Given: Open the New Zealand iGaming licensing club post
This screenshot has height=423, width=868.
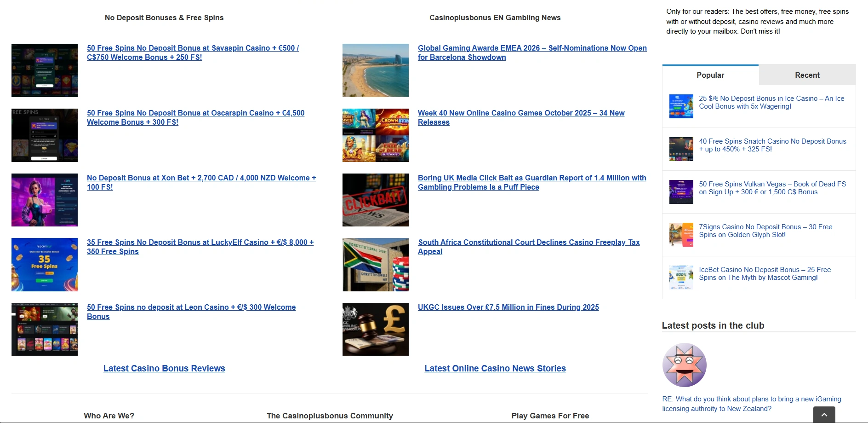Looking at the screenshot, I should click(752, 404).
